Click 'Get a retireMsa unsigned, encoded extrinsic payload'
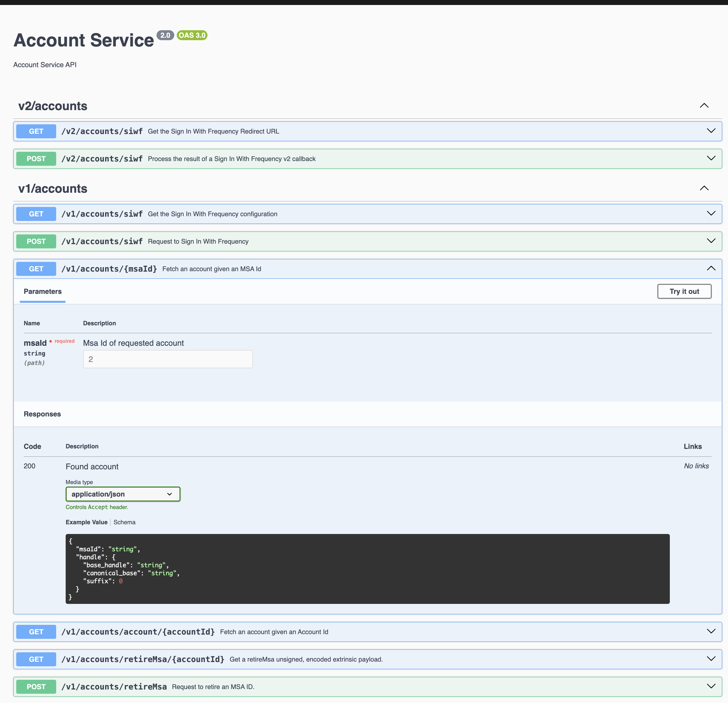 coord(306,660)
